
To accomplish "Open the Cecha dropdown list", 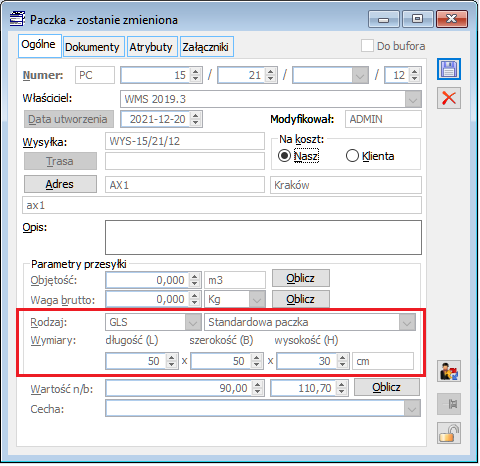I will (x=412, y=408).
